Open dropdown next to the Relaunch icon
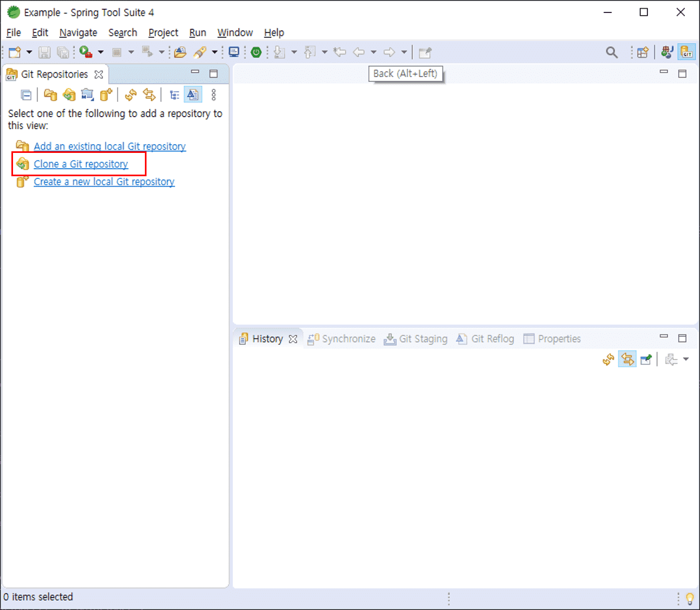The width and height of the screenshot is (700, 610). click(x=161, y=52)
